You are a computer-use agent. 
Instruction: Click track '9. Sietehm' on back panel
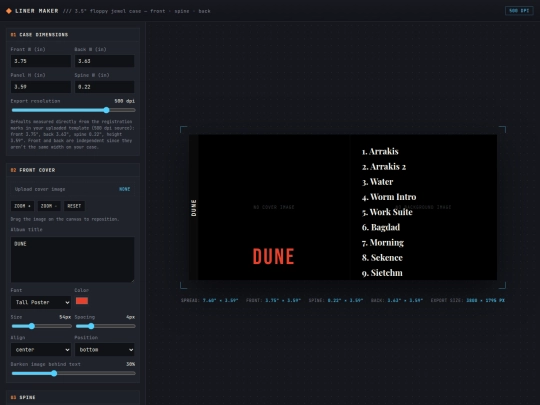pos(382,273)
